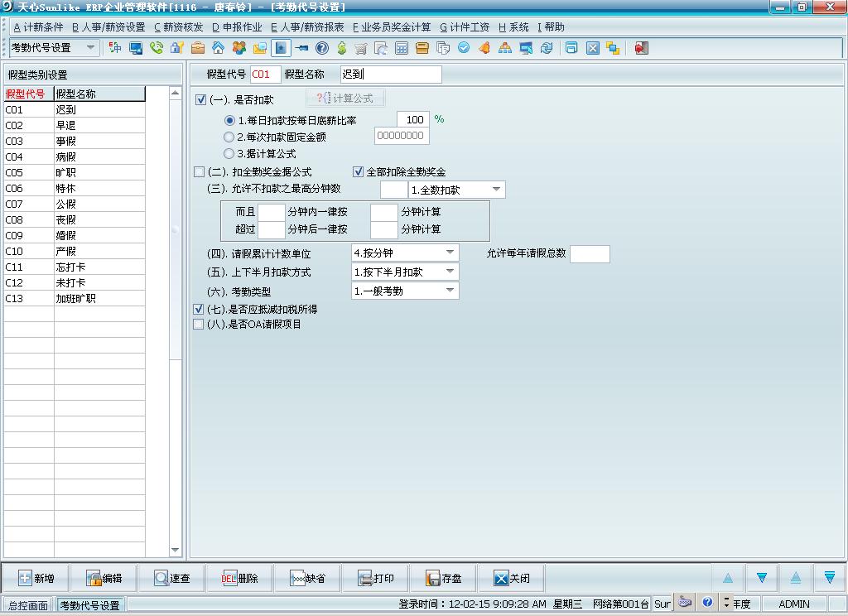Open the calculator icon in toolbar
This screenshot has height=616, width=848.
(402, 48)
